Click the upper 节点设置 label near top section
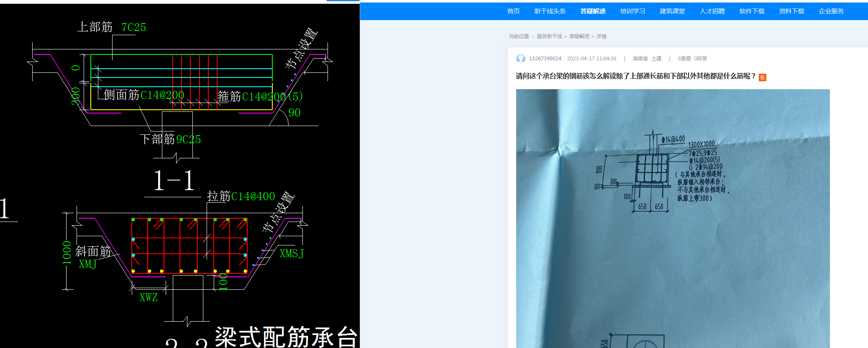The height and width of the screenshot is (348, 868). (x=301, y=49)
